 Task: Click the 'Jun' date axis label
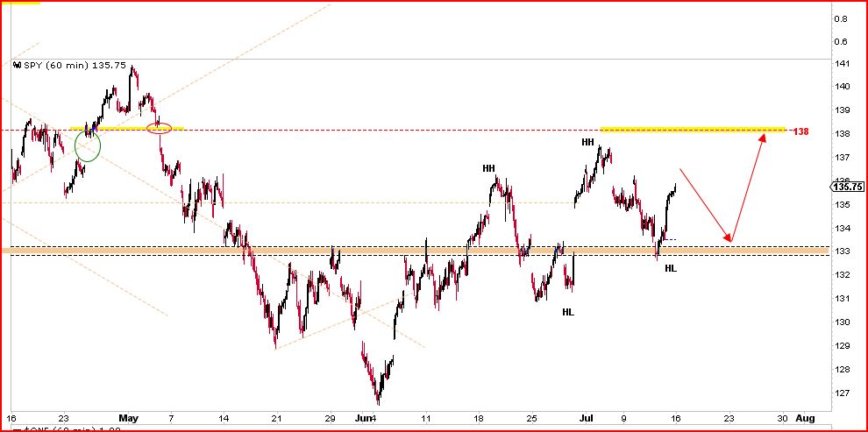364,418
